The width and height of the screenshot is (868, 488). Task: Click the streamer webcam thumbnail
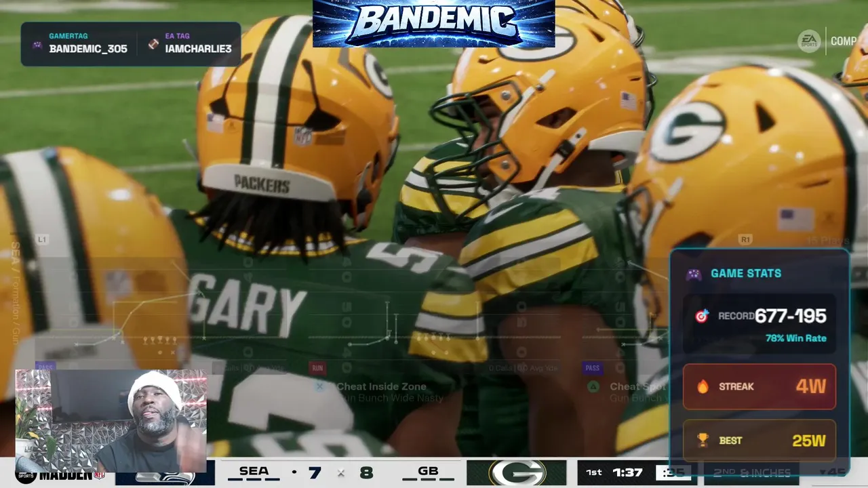111,420
